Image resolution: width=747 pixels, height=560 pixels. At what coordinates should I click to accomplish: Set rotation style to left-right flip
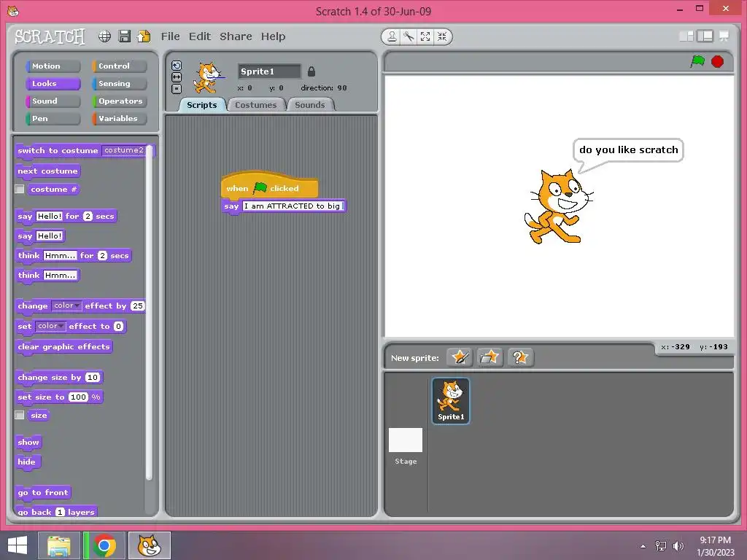177,77
